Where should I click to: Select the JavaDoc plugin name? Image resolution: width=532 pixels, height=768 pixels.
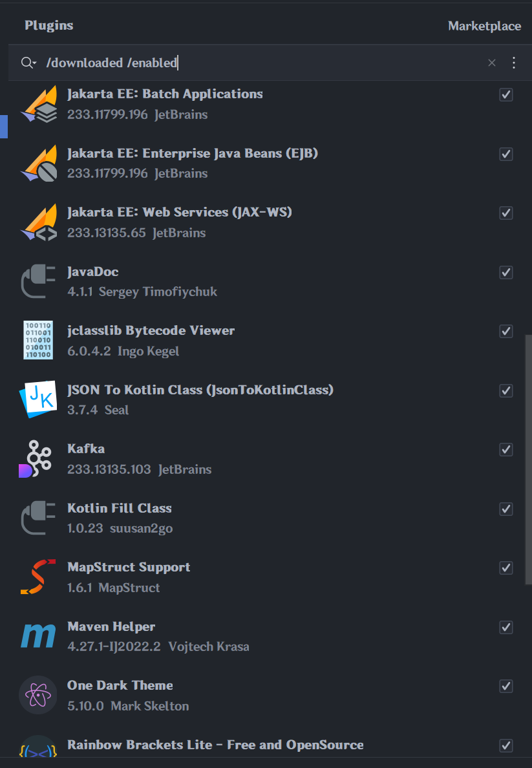click(x=92, y=272)
